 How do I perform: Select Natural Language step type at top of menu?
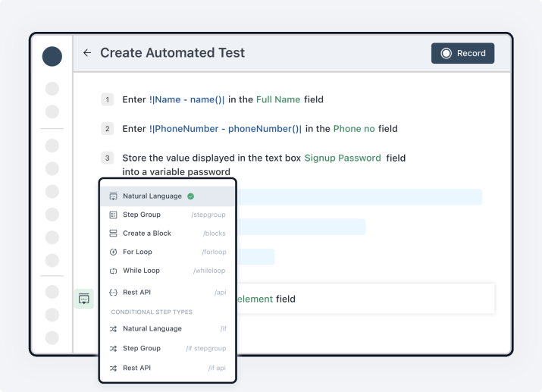(152, 196)
